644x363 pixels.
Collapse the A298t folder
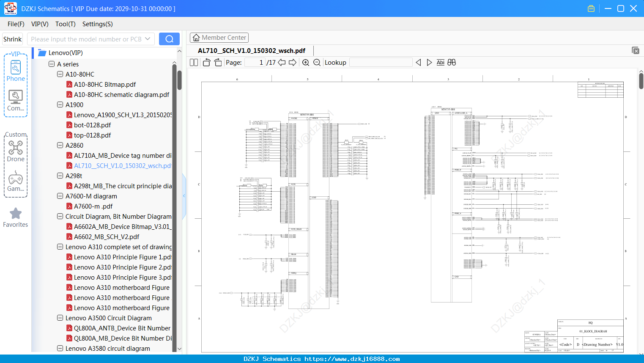coord(60,176)
